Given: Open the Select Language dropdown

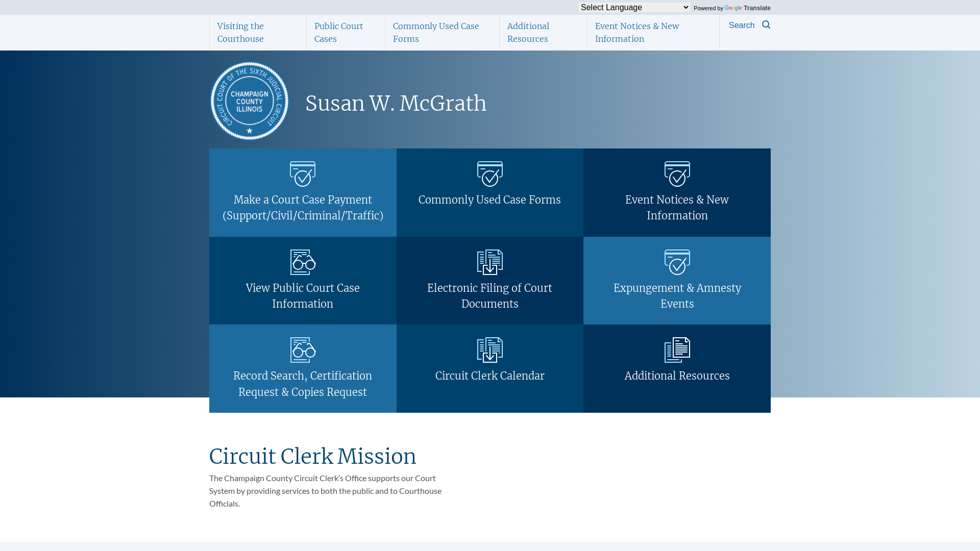Looking at the screenshot, I should (634, 7).
